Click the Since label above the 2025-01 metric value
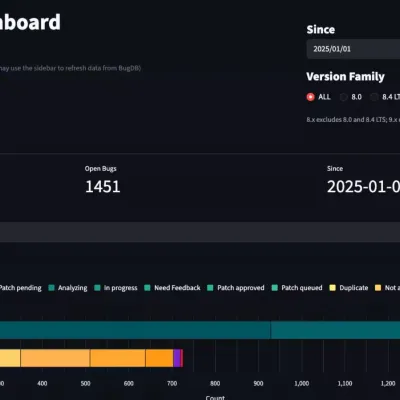Image resolution: width=400 pixels, height=400 pixels. click(x=335, y=169)
